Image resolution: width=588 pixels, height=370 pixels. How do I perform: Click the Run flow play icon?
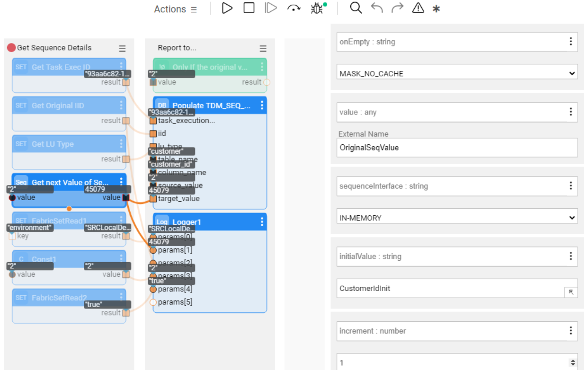pos(227,8)
